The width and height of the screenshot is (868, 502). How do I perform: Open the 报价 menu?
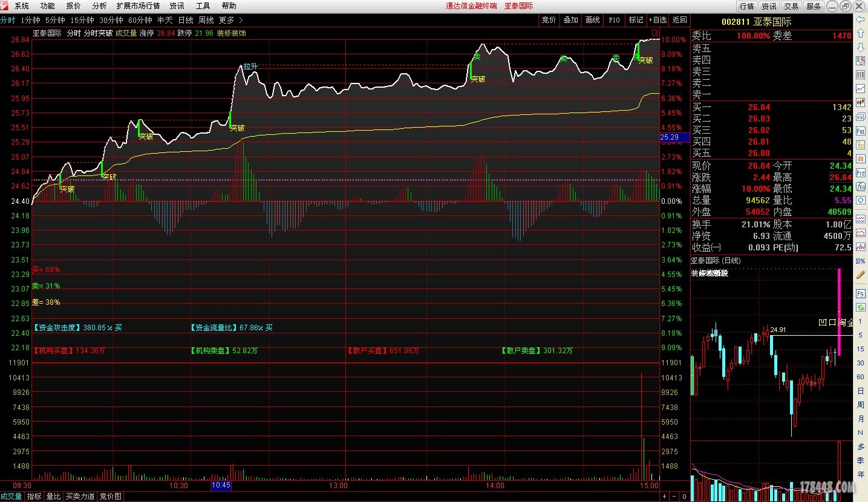tap(73, 6)
